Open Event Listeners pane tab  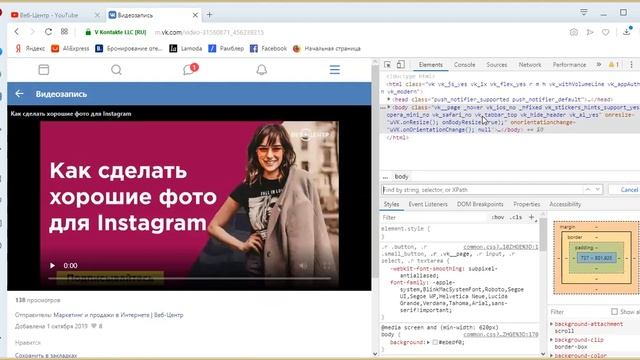428,204
